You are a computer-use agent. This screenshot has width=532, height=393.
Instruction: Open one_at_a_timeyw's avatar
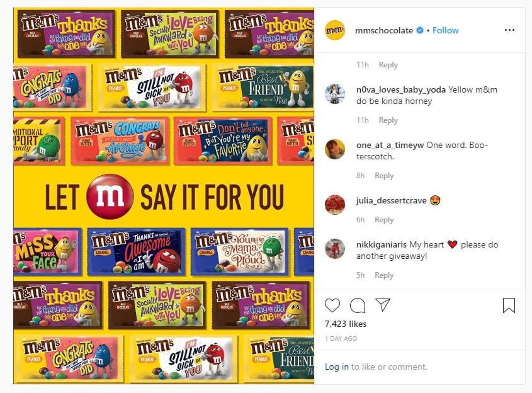(334, 149)
